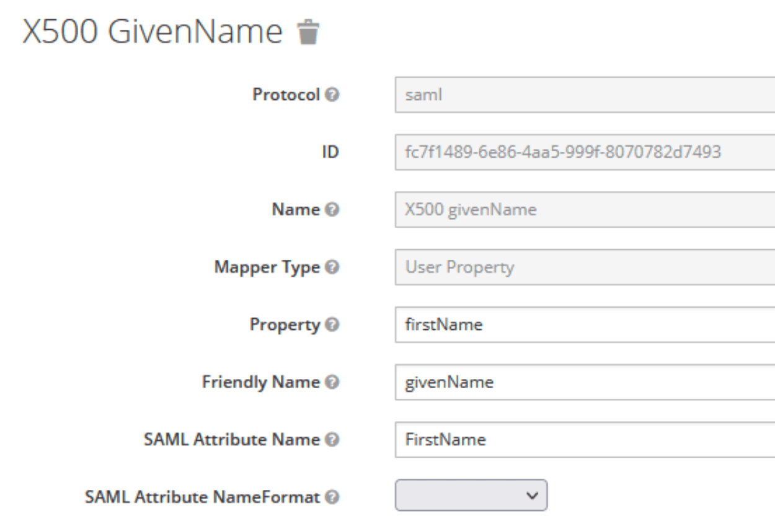Screen dimensions: 775x532
Task: View Friendly Name help tooltip icon
Action: [333, 383]
